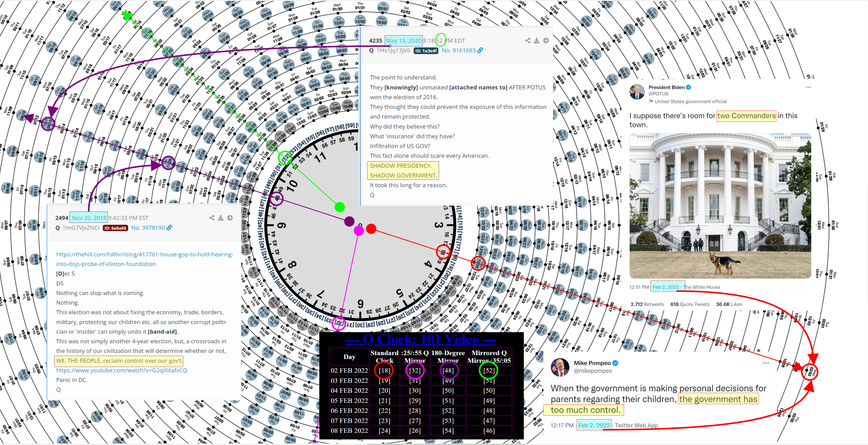Click Twitter Web App source label
The image size is (868, 445).
point(636,426)
